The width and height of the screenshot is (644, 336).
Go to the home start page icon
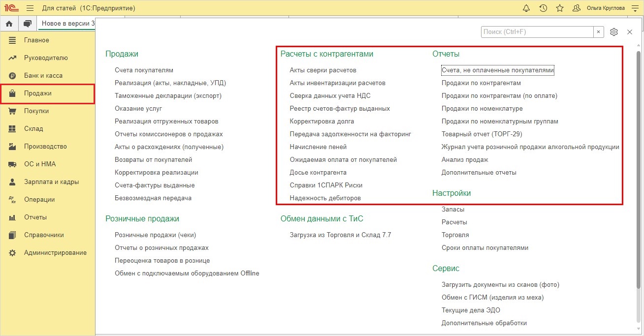[x=9, y=24]
